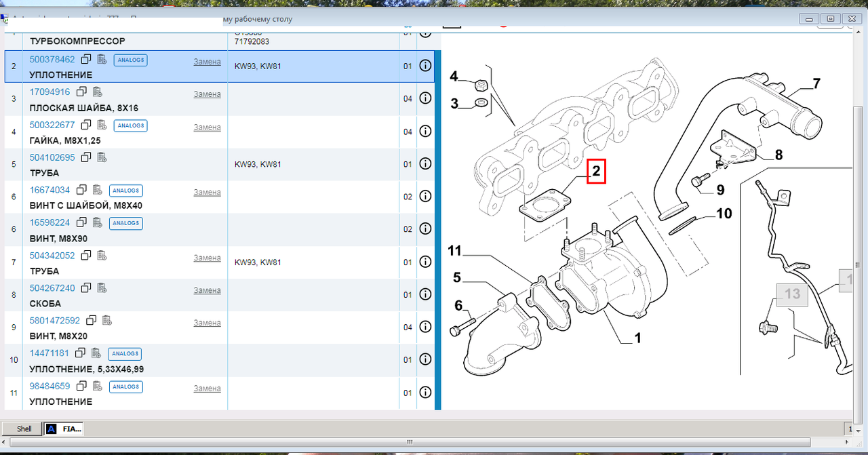Open Замена link for part 500378462
This screenshot has width=868, height=455.
click(x=208, y=62)
